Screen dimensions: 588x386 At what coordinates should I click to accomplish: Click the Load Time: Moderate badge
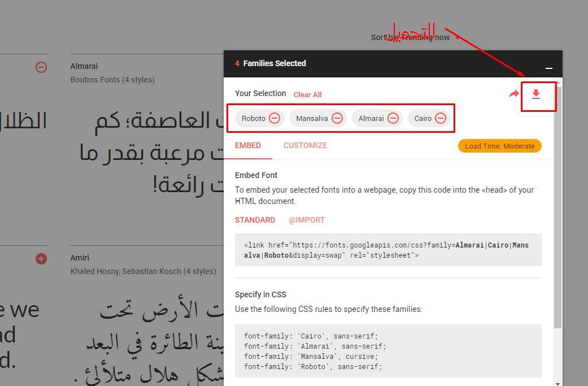[500, 146]
